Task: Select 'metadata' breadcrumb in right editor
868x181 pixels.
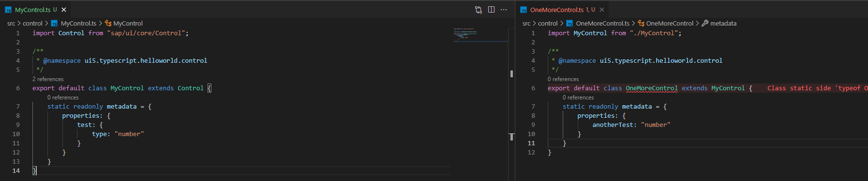Action: point(723,23)
